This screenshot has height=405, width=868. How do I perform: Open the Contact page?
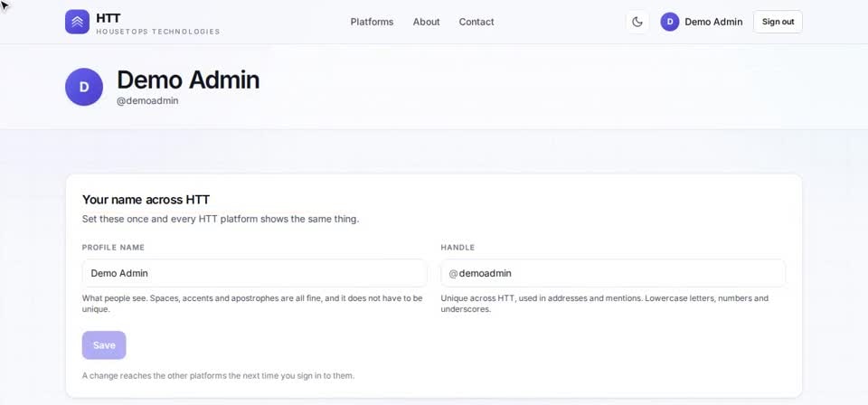coord(476,22)
